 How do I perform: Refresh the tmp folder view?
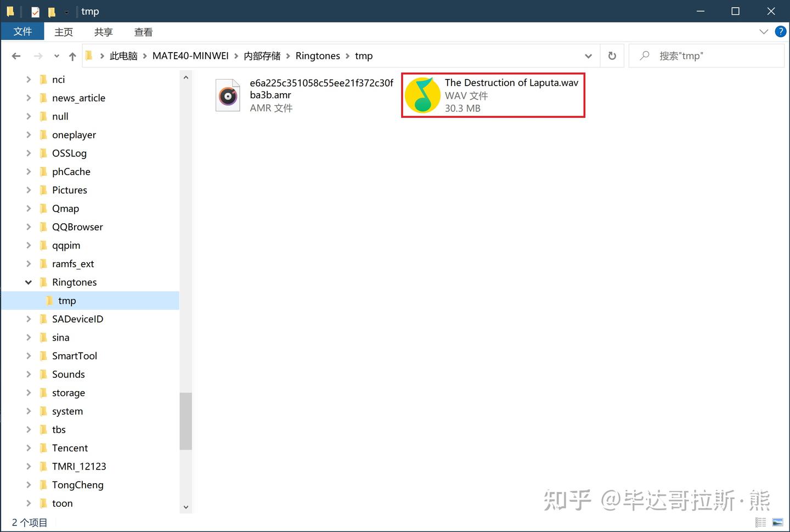(612, 56)
